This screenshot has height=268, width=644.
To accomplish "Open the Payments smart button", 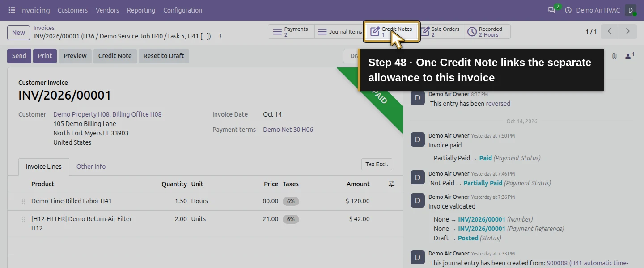I will click(291, 32).
